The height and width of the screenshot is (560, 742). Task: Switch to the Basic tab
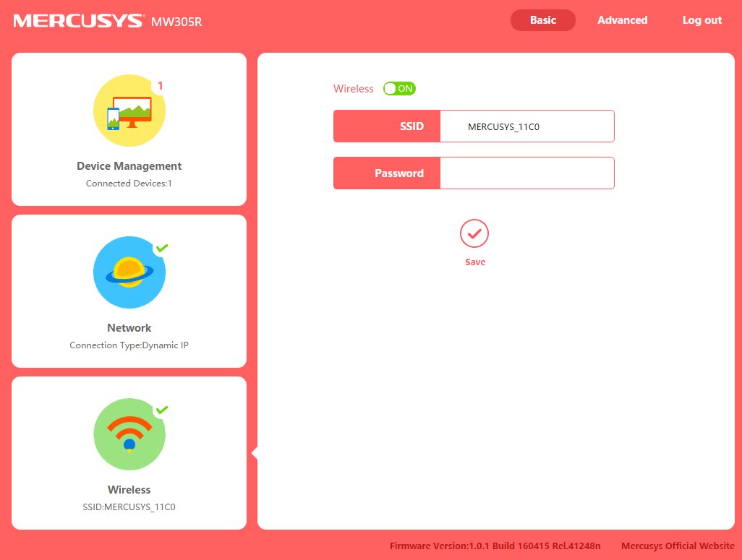pos(542,20)
